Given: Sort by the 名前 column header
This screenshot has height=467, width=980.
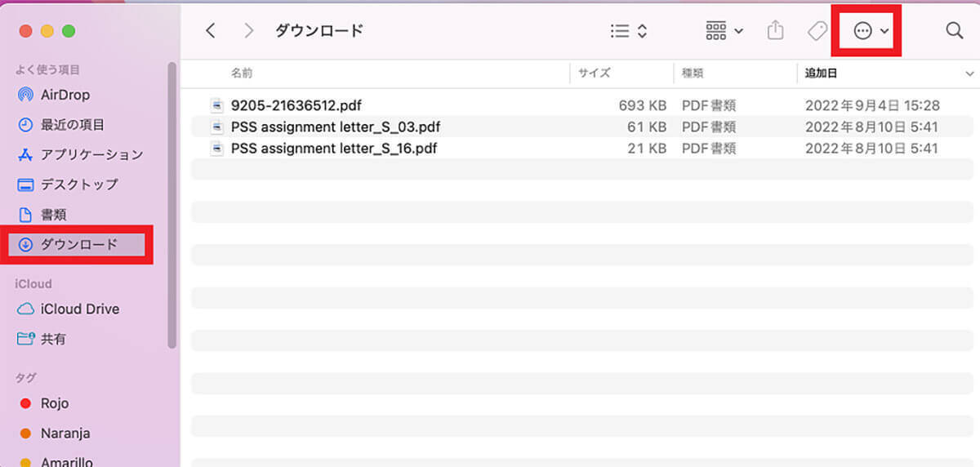Looking at the screenshot, I should click(x=242, y=73).
